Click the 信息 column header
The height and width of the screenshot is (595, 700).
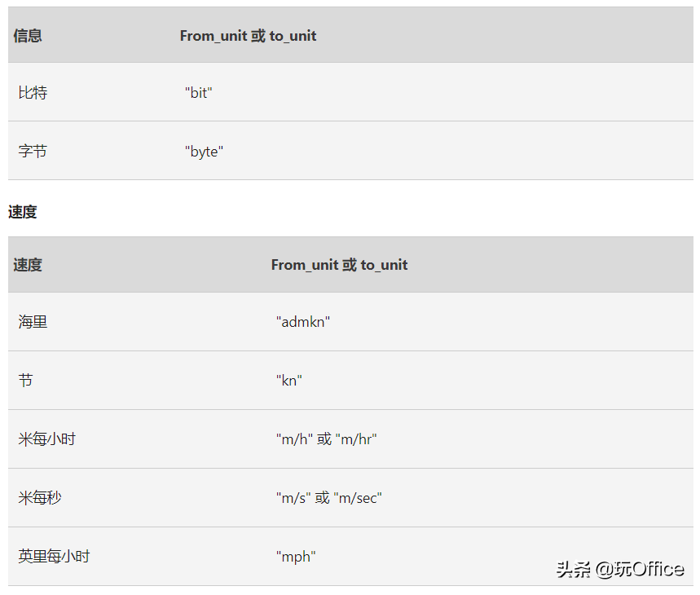[x=28, y=36]
